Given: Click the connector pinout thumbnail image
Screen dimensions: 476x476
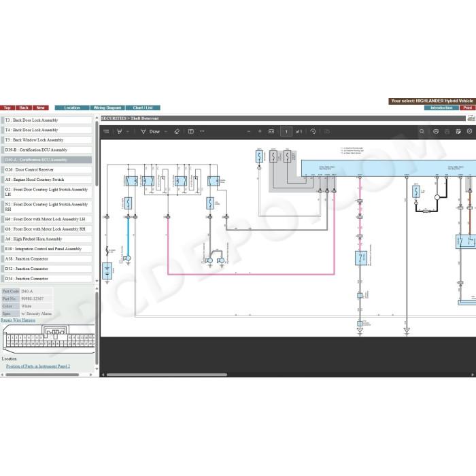Looking at the screenshot, I should 48,339.
